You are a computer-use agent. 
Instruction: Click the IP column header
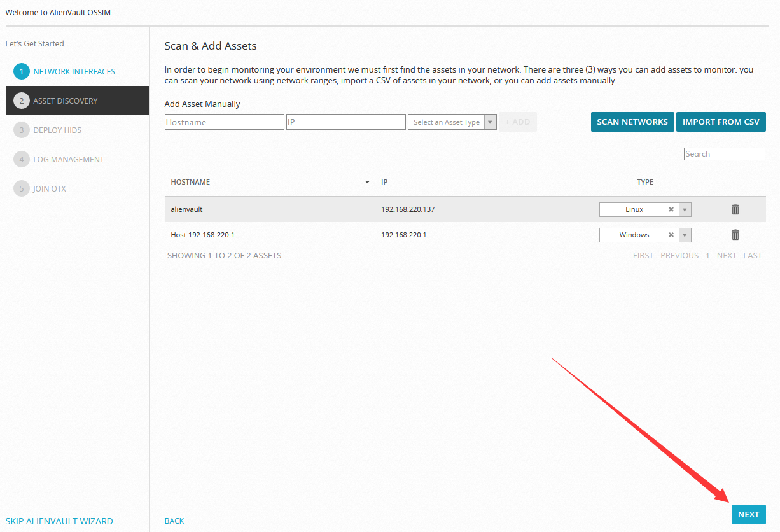[384, 182]
